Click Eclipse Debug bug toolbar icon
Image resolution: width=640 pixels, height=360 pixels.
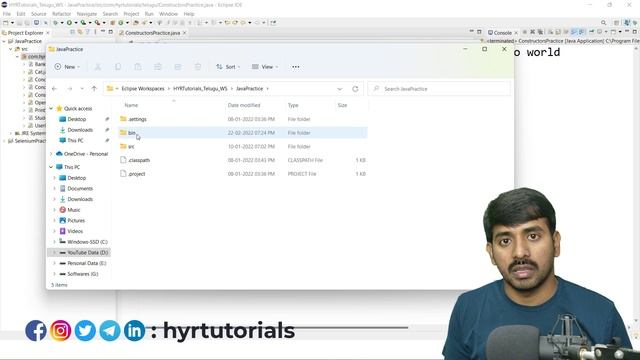point(56,23)
